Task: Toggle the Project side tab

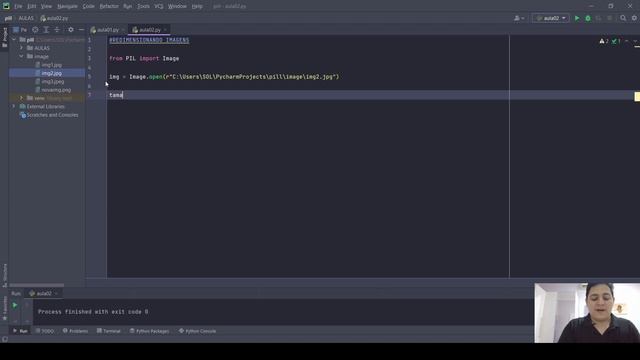Action: point(4,38)
